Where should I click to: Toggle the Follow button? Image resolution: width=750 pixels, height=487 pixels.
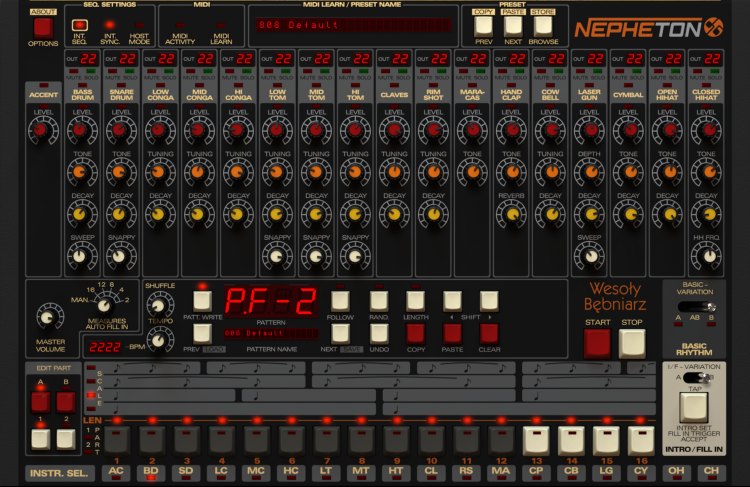[x=340, y=300]
